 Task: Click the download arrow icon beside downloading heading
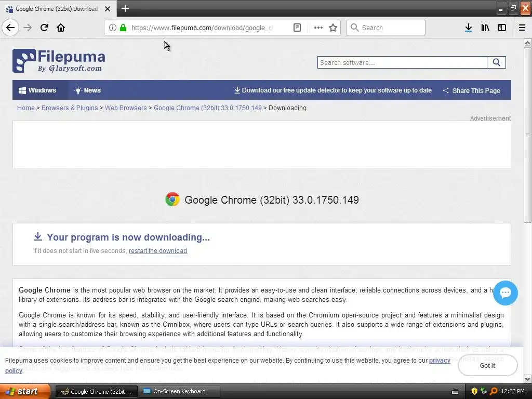[x=37, y=236]
